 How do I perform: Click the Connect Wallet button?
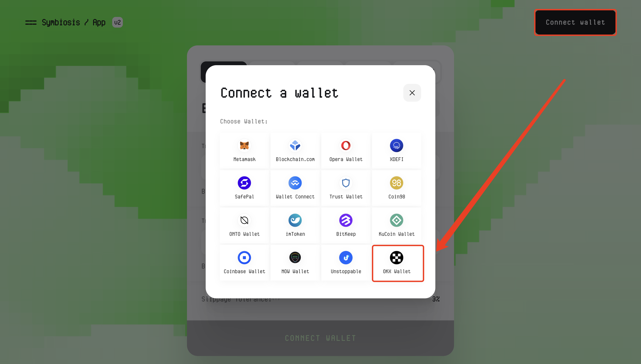coord(575,22)
